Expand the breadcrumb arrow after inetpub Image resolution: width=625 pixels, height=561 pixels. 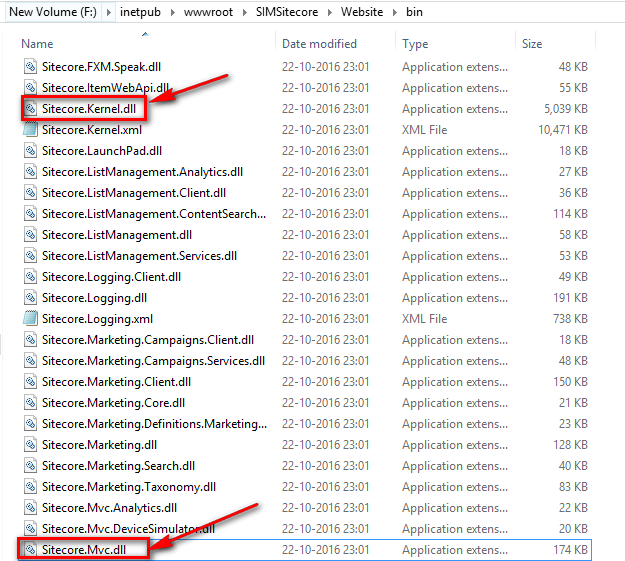coord(173,12)
